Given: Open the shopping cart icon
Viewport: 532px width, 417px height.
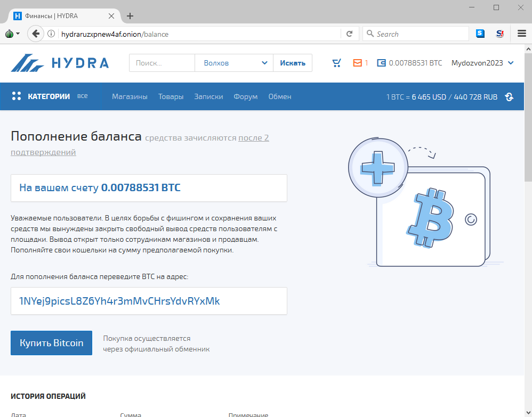Looking at the screenshot, I should tap(336, 63).
